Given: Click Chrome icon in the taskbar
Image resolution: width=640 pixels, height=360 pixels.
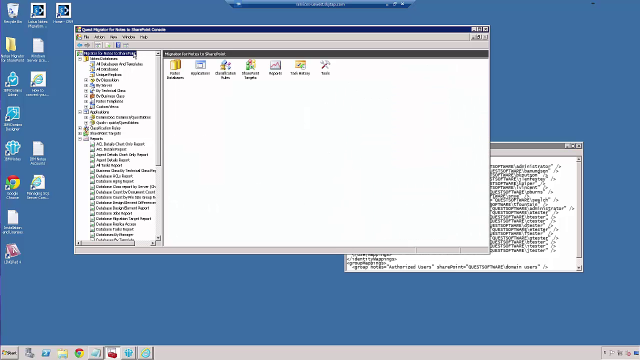Looking at the screenshot, I should pos(79,353).
